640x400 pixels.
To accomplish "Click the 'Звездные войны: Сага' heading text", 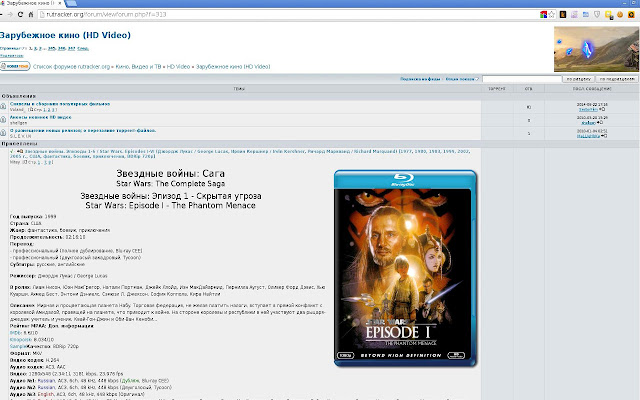I will (170, 173).
